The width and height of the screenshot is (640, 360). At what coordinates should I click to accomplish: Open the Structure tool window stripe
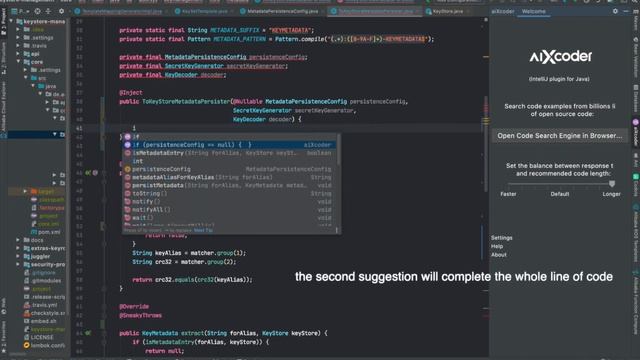coord(3,57)
